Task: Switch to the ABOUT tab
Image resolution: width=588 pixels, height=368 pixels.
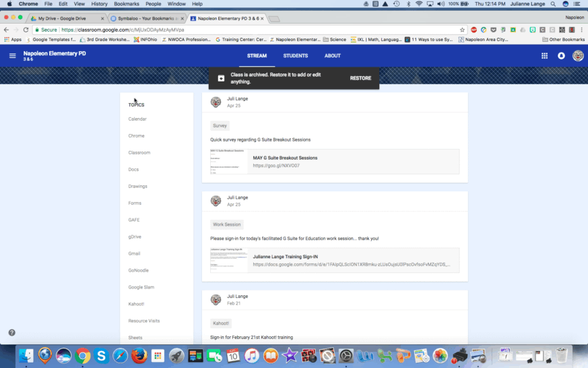Action: (x=332, y=55)
